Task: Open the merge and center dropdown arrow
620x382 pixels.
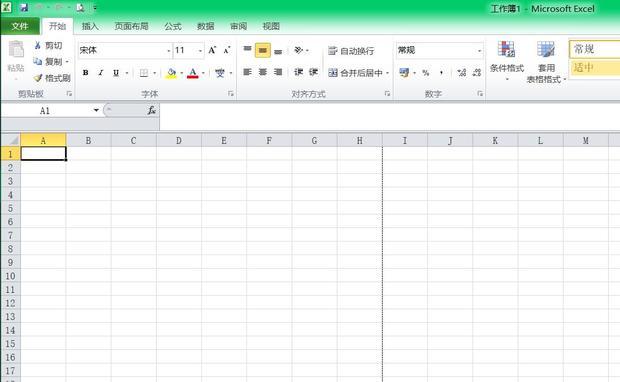Action: [388, 73]
